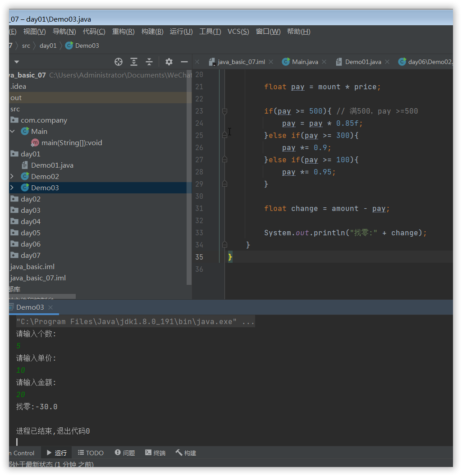Open the 运行 tool window
The image size is (462, 476).
pyautogui.click(x=57, y=453)
